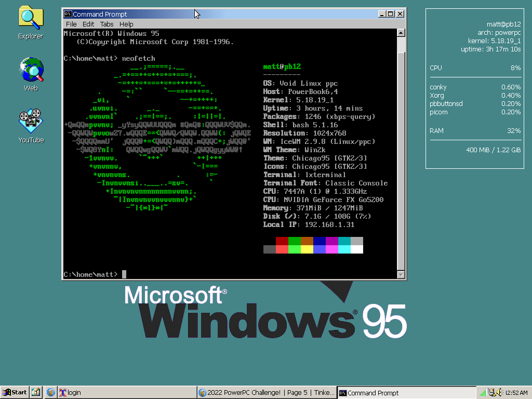Click the "Xorg" process in the conky panel
This screenshot has width=532, height=399.
tap(436, 96)
